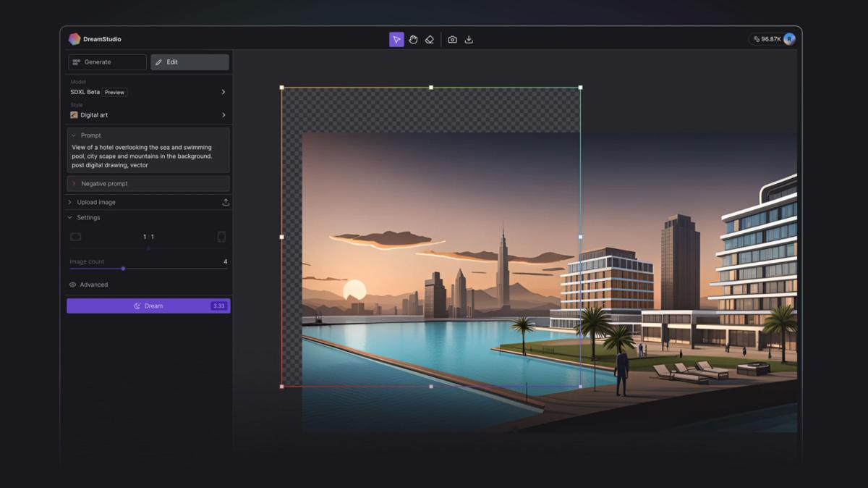Switch to the Generate tab

pos(107,62)
